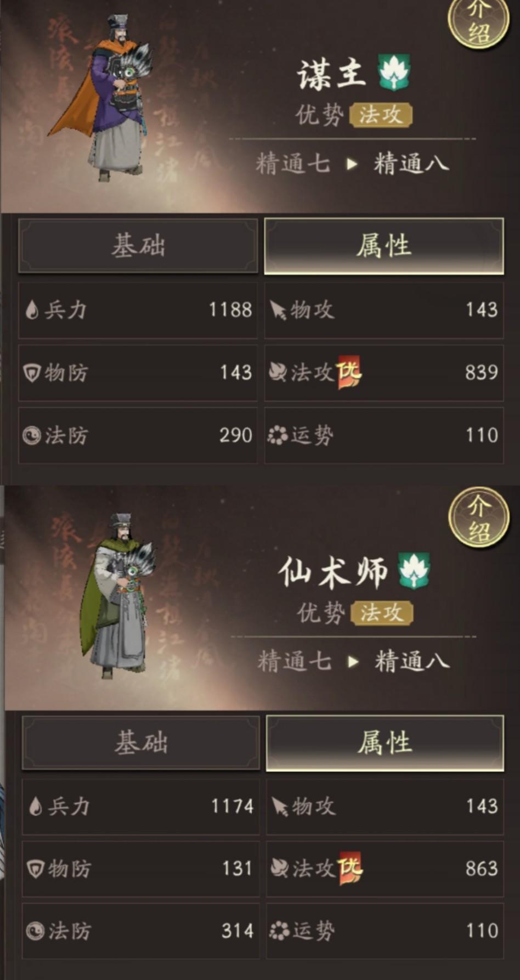Switch to 基础 tab in 仙术师 panel
520x980 pixels.
coord(141,742)
